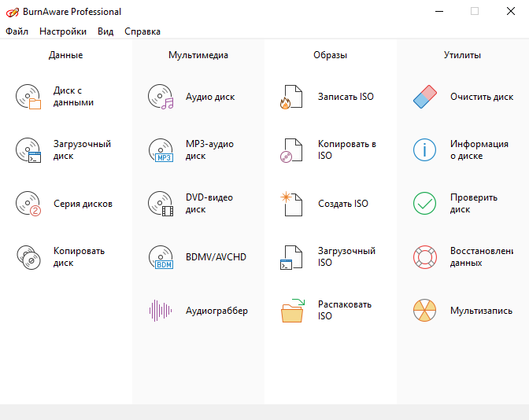This screenshot has width=529, height=420.
Task: Click 'Распаковать ISO' label
Action: click(x=345, y=310)
